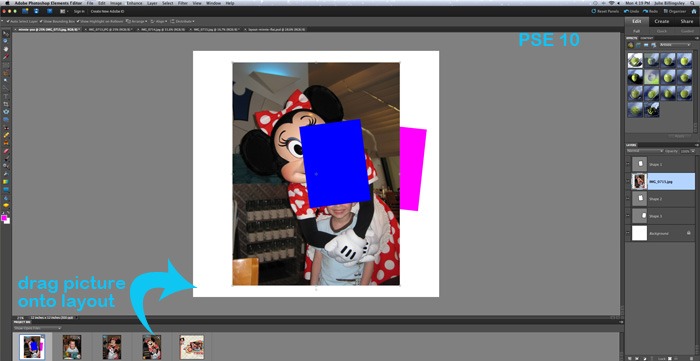
Task: Open the Arrange dropdown
Action: coord(137,21)
